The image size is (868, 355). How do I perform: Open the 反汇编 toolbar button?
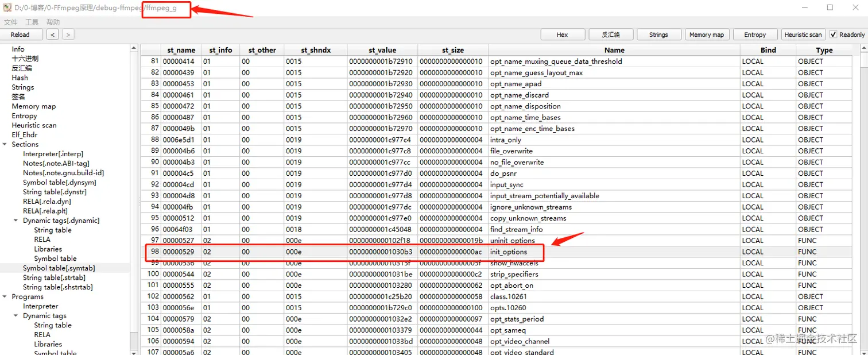tap(610, 35)
